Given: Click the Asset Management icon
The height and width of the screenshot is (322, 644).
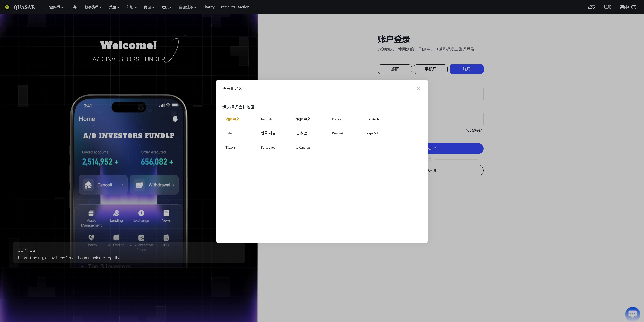Looking at the screenshot, I should click(91, 213).
